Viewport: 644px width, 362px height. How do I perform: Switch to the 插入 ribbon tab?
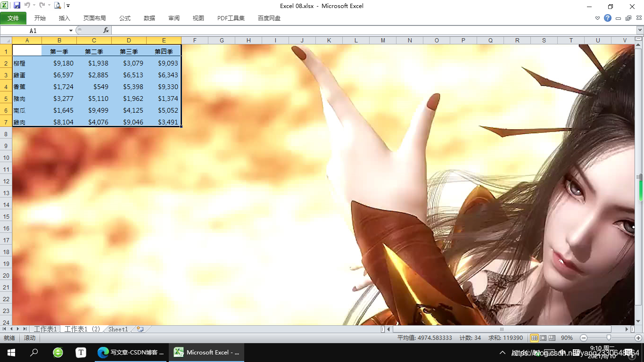pos(65,18)
